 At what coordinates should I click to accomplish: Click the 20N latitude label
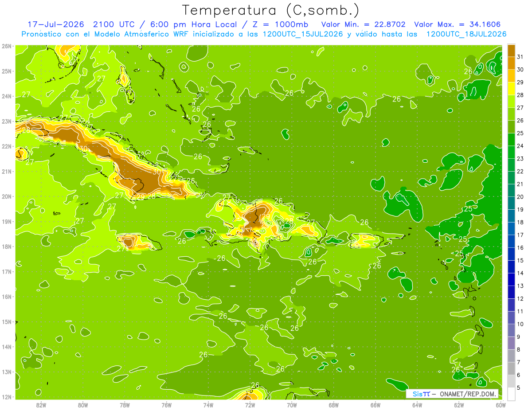click(6, 196)
